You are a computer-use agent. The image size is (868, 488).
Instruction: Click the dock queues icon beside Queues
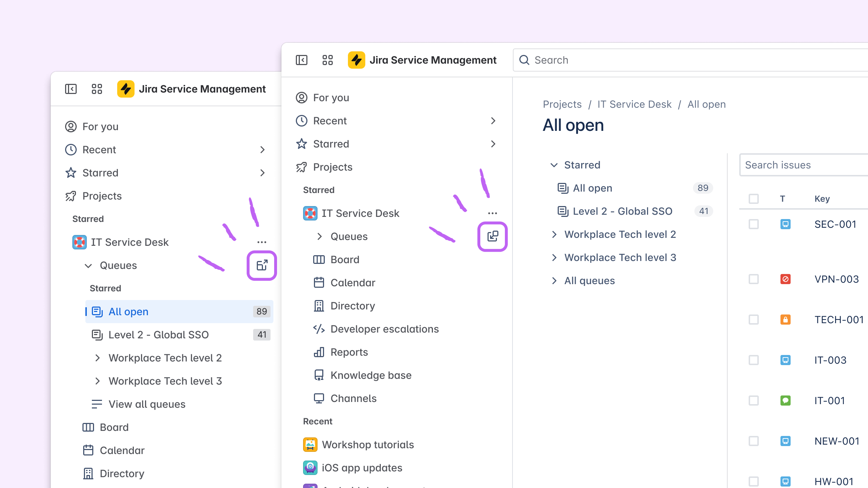tap(493, 236)
